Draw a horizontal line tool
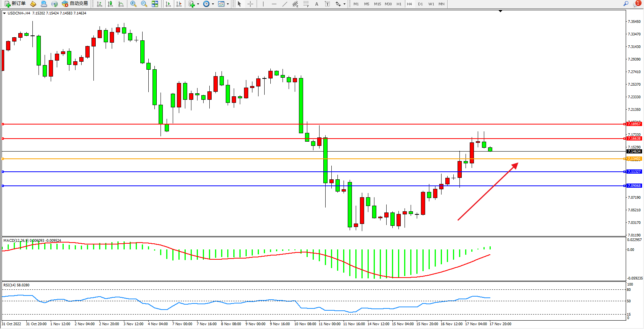This screenshot has width=644, height=329. point(274,4)
